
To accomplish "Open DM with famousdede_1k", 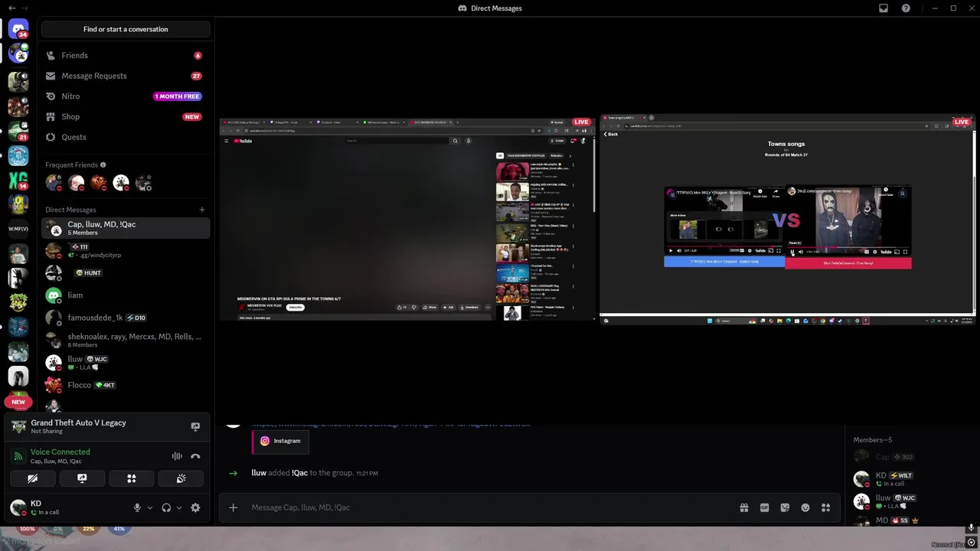I will point(126,318).
